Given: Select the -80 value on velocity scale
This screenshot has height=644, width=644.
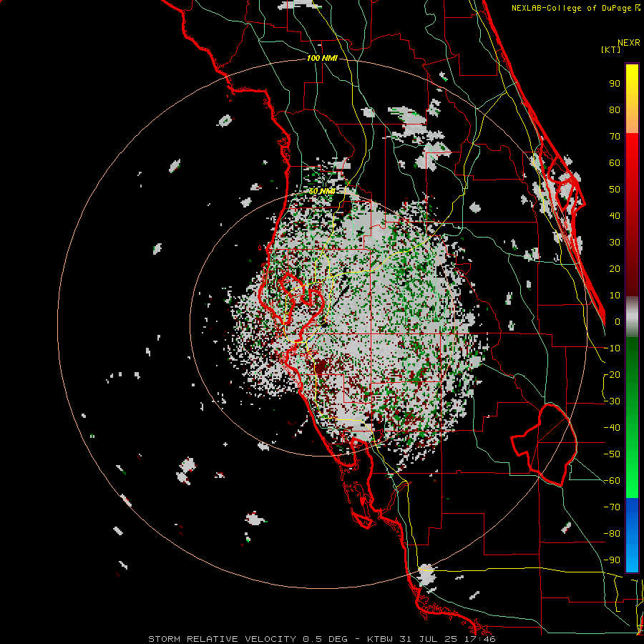Looking at the screenshot, I should pyautogui.click(x=612, y=534).
